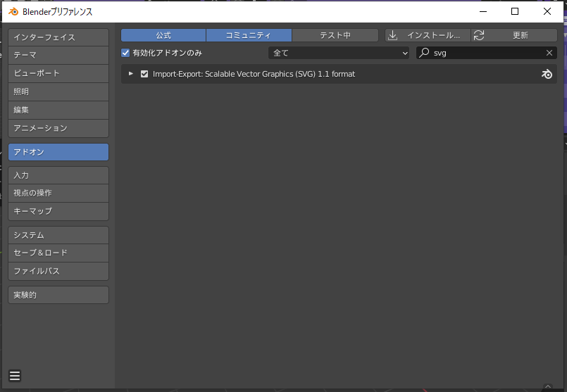567x392 pixels.
Task: Click the Import-Export SVG 1.1 format add-on name
Action: 254,74
